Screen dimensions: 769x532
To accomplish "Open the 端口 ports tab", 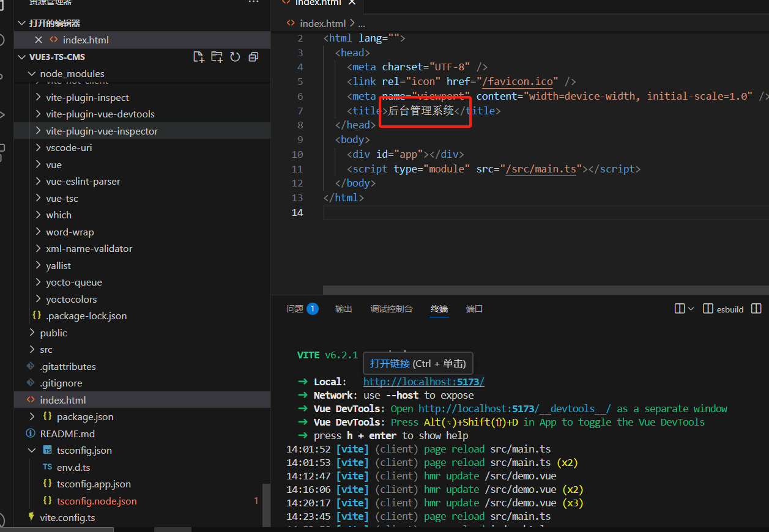I will [x=474, y=309].
